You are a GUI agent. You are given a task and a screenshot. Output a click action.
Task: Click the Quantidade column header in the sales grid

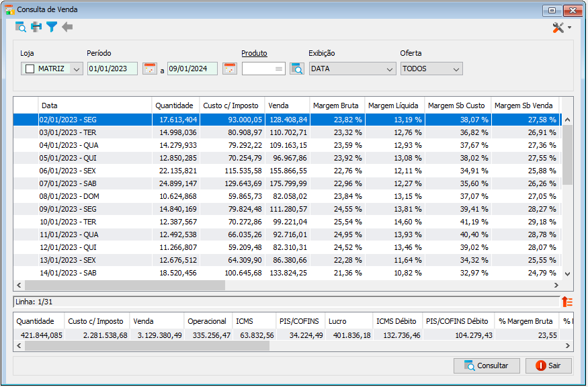pos(174,105)
